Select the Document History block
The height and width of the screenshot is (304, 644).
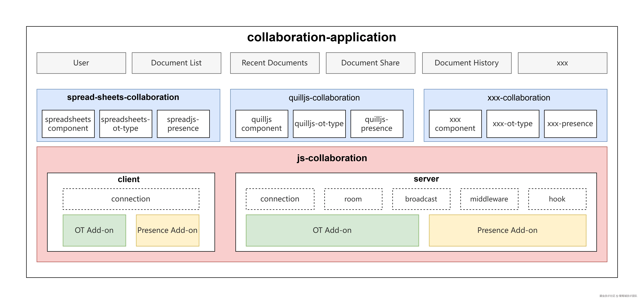tap(467, 63)
